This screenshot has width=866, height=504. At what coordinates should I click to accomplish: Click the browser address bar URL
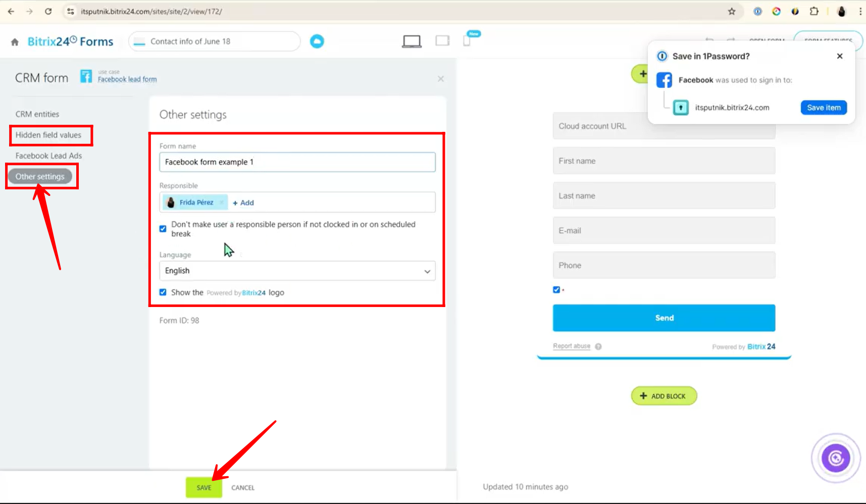click(x=151, y=11)
